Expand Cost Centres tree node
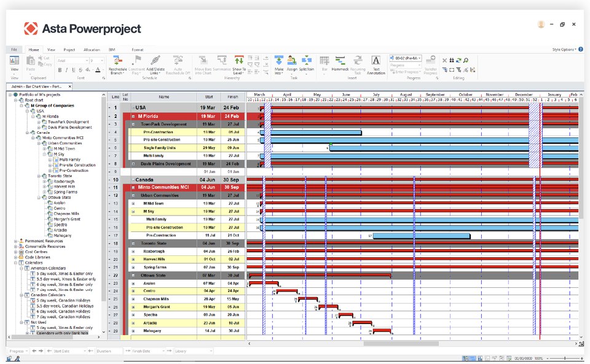The height and width of the screenshot is (364, 590). coord(16,252)
